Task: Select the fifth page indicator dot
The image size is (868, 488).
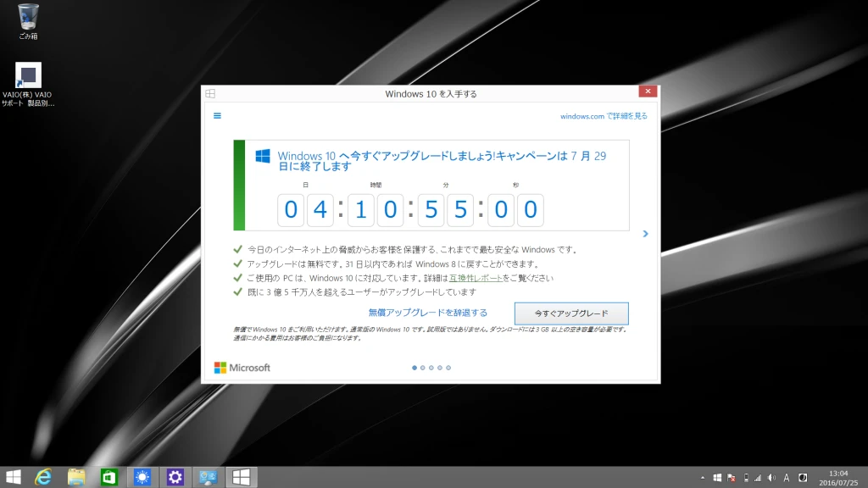Action: pos(448,368)
